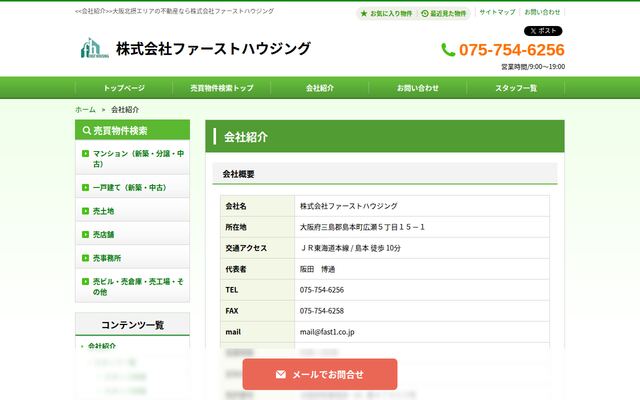Click the arrow icon next to 売土地
640x400 pixels.
tap(85, 211)
